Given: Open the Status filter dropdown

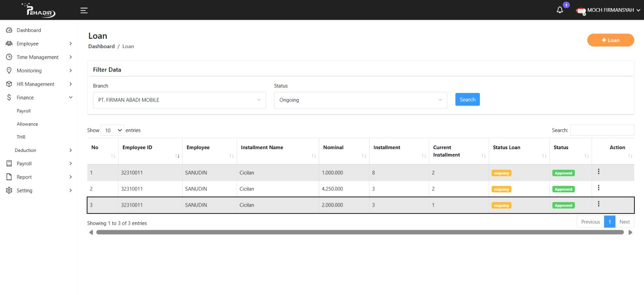Looking at the screenshot, I should coord(360,100).
